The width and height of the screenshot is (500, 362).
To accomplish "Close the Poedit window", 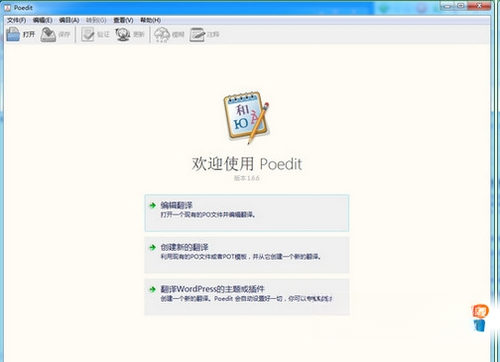I will pyautogui.click(x=479, y=6).
